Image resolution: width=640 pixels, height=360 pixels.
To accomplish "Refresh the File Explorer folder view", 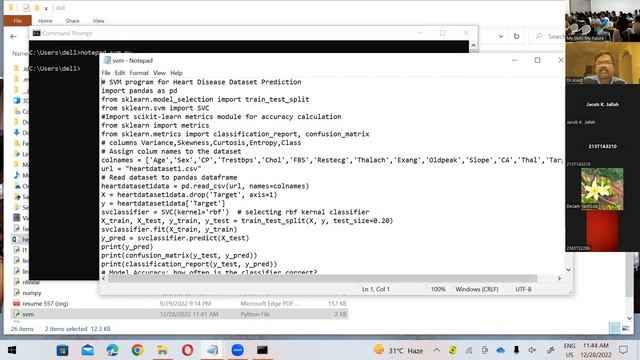I will click(x=516, y=36).
